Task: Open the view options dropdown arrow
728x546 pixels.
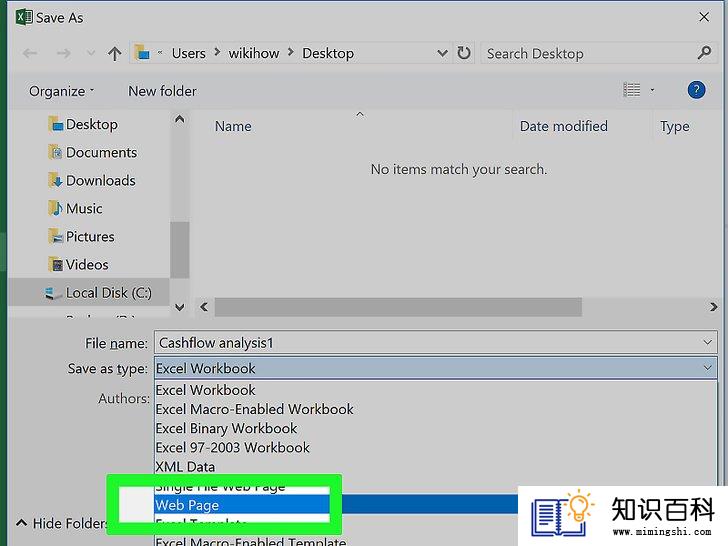Action: [652, 90]
